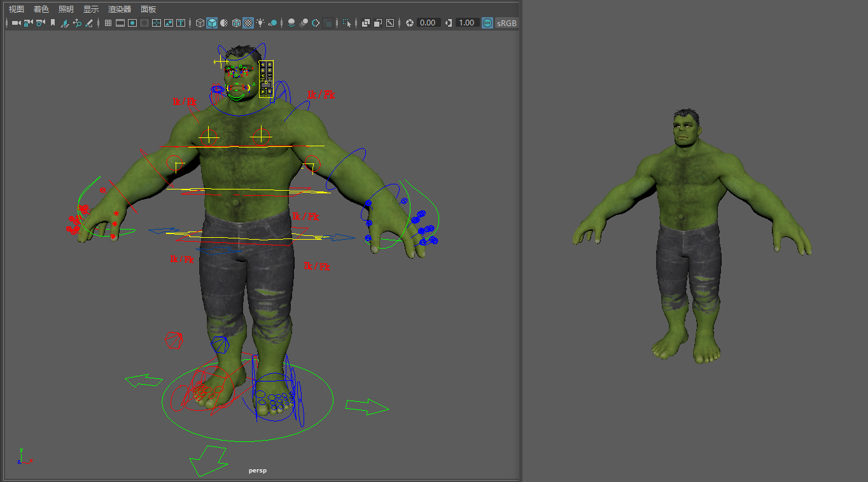
Task: Toggle the Safe Title icon
Action: [x=181, y=23]
